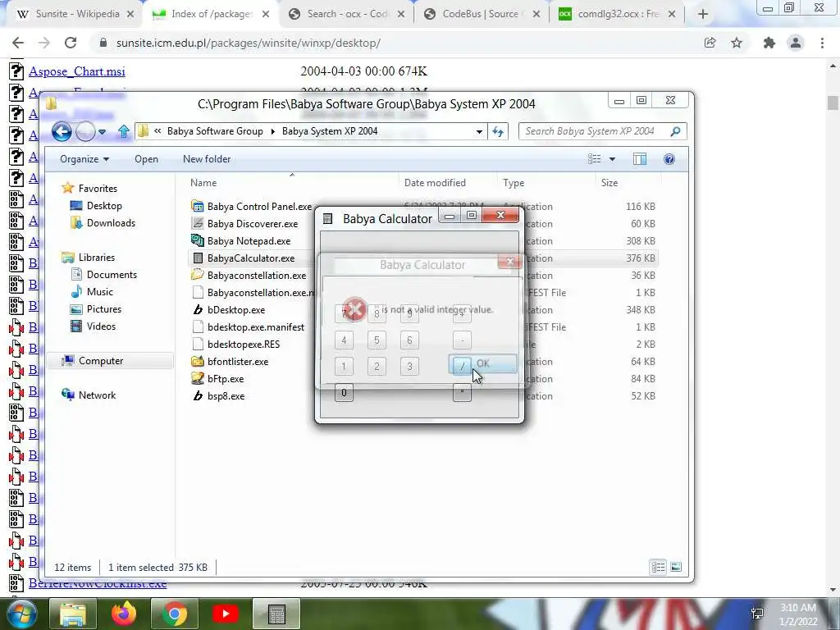
Task: Select bdesktopexe.RES file
Action: point(243,344)
